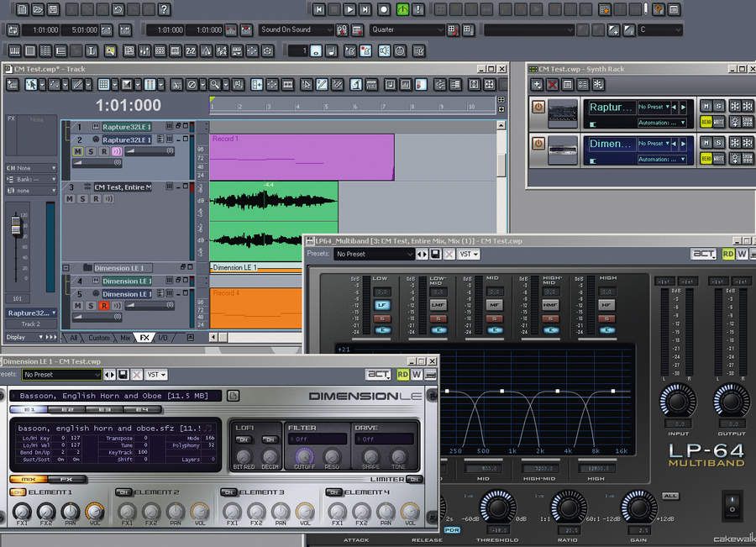
Task: Save preset with floppy icon in Dimension LE
Action: coord(123,374)
